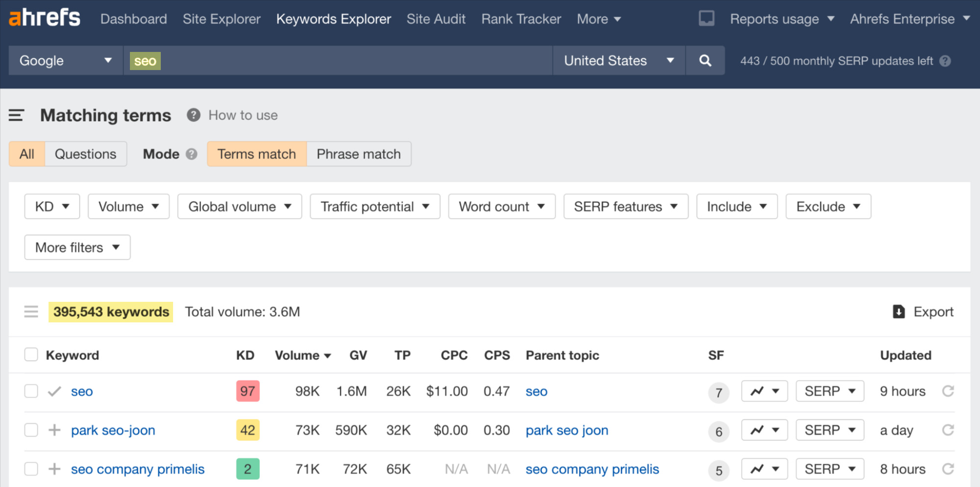The height and width of the screenshot is (487, 980).
Task: Select all keywords with the header checkbox
Action: (x=31, y=354)
